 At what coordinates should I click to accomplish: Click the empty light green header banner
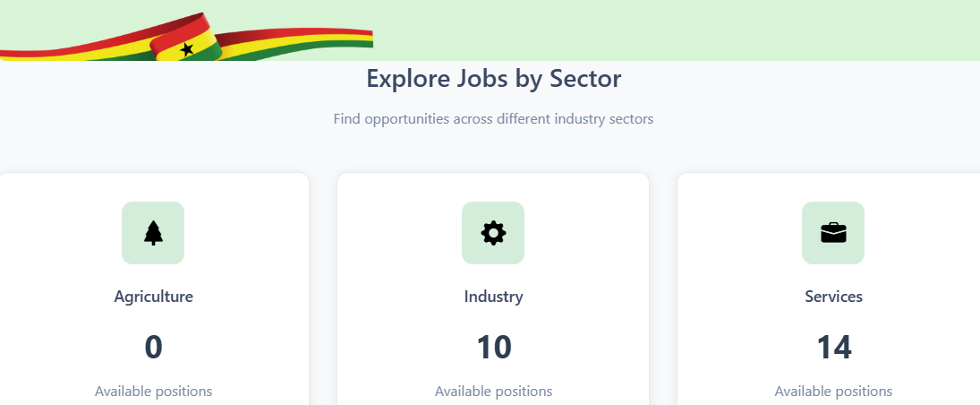pos(671,29)
